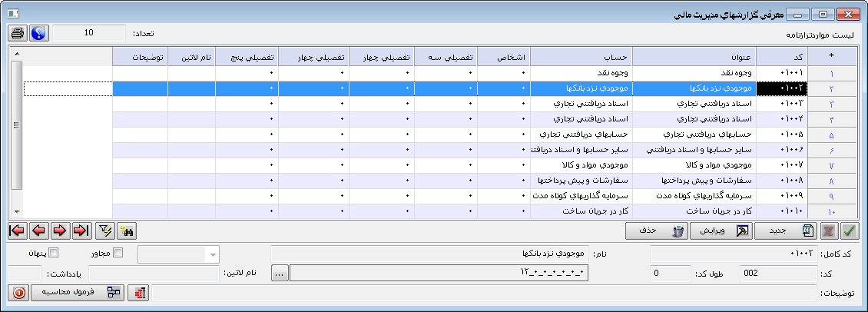This screenshot has width=868, height=312.
Task: Click the printer icon at top left
Action: tap(18, 33)
